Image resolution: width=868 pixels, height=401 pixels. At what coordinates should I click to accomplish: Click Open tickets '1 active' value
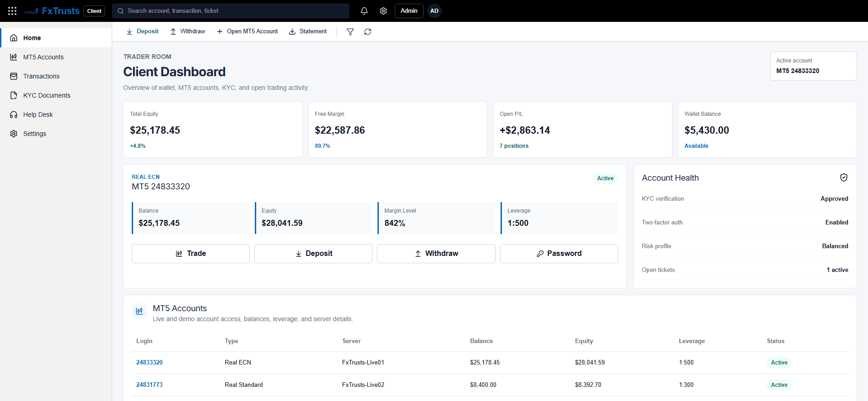pyautogui.click(x=837, y=270)
